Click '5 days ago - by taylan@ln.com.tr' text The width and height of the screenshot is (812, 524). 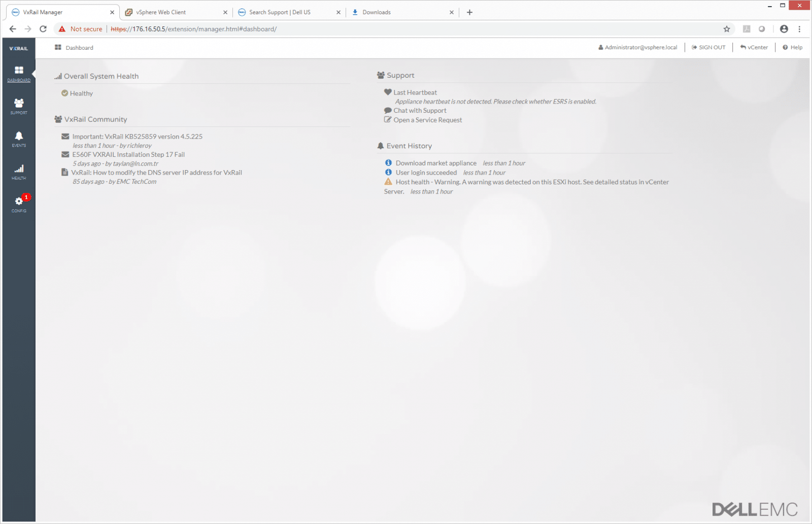[116, 163]
